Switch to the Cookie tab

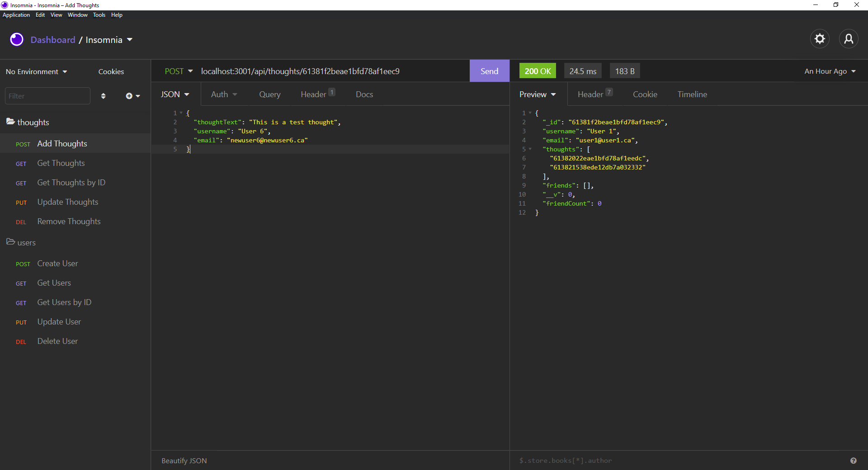(645, 94)
